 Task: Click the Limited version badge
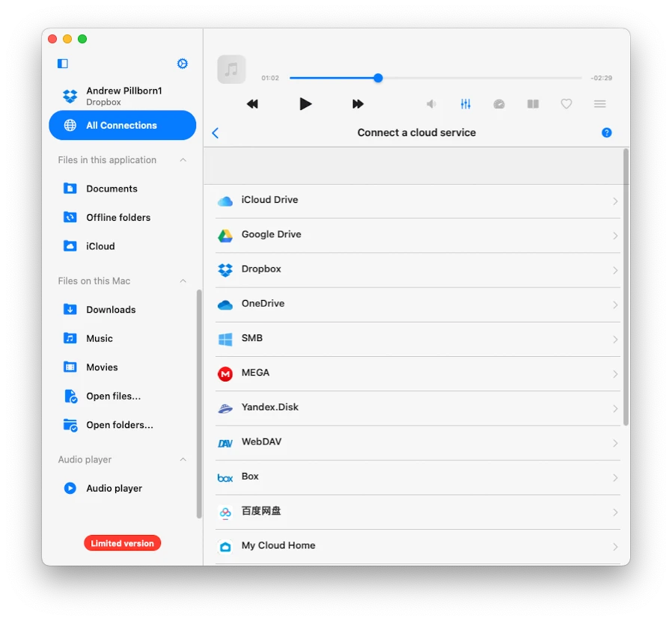(x=122, y=542)
